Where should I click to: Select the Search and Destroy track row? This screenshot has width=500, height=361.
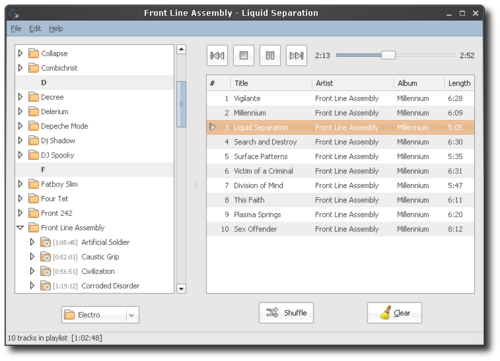[340, 142]
